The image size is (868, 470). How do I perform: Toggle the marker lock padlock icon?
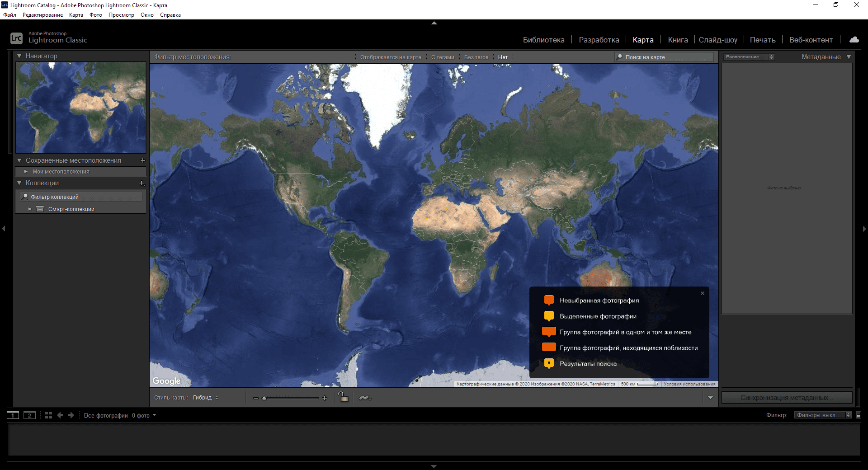343,397
